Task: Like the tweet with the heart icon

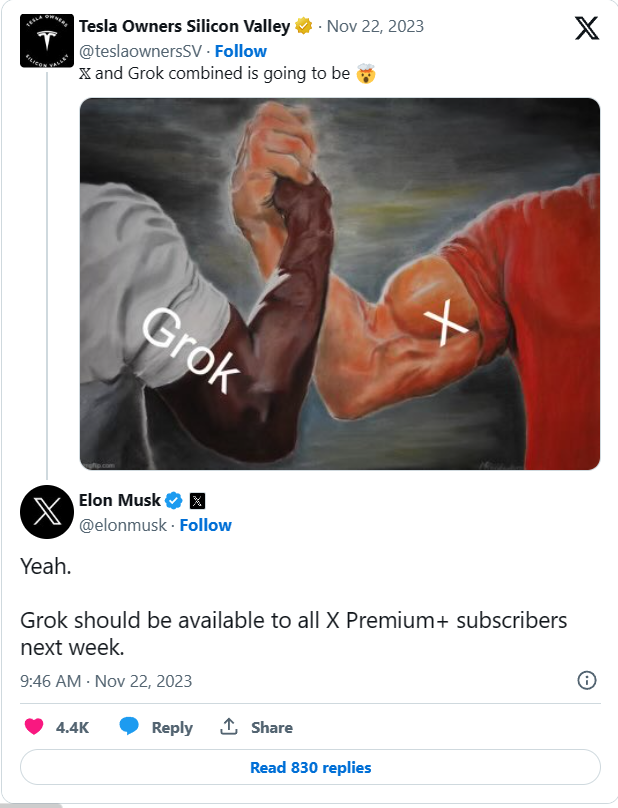Action: click(x=34, y=727)
